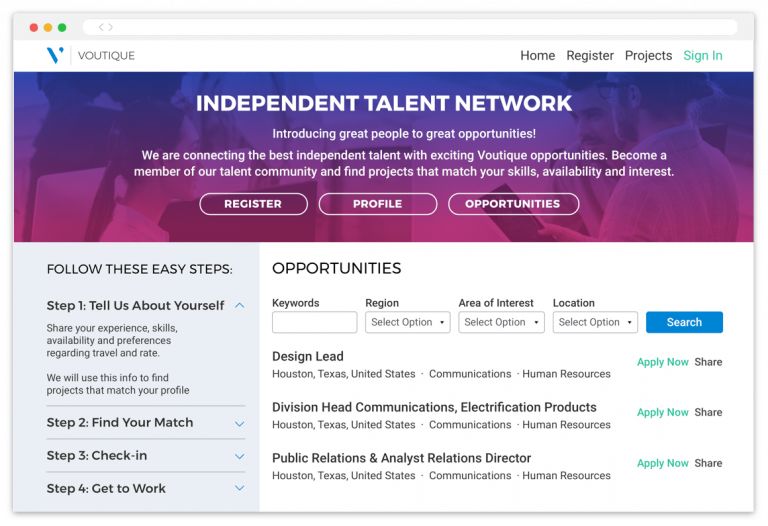Image resolution: width=768 pixels, height=526 pixels.
Task: Apply Now for Design Lead
Action: [x=662, y=362]
